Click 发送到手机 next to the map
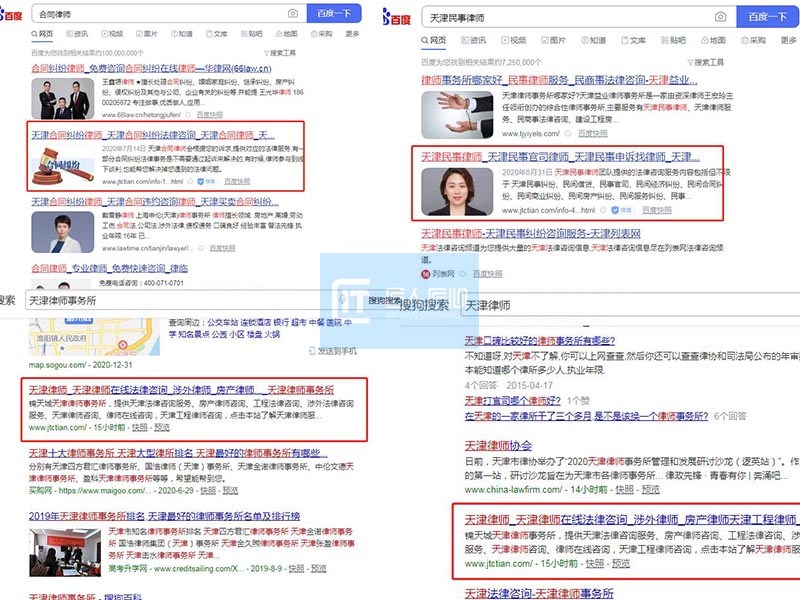The image size is (800, 600). (333, 351)
